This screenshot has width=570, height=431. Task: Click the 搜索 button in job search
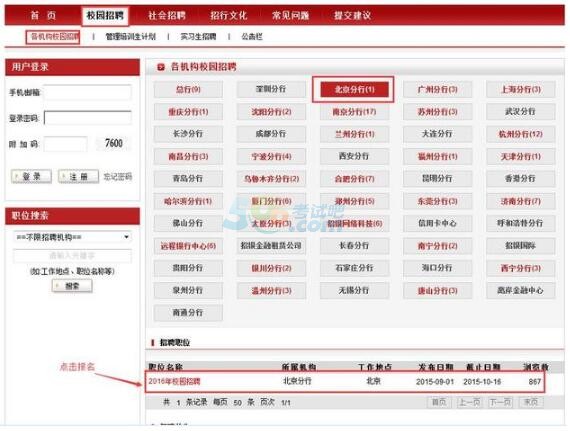point(72,286)
